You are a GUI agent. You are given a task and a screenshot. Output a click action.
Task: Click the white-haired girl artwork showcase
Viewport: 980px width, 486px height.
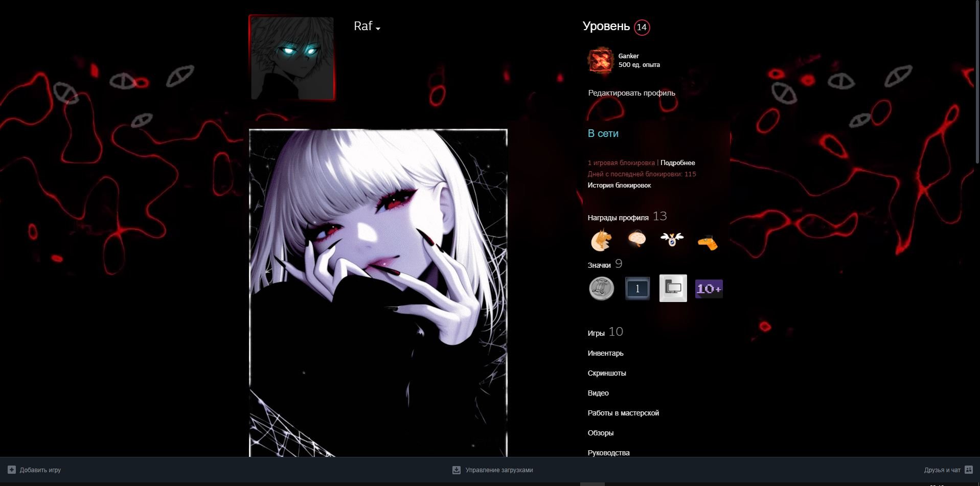click(378, 293)
